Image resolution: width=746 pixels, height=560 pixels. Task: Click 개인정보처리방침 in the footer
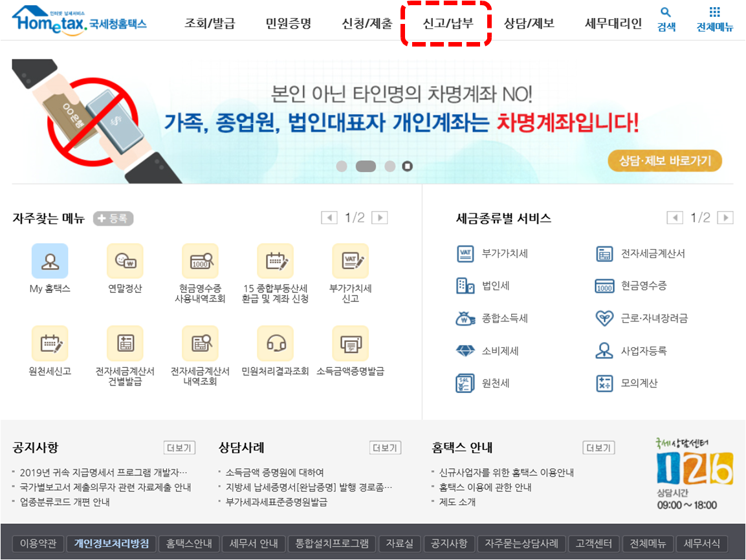tap(111, 543)
